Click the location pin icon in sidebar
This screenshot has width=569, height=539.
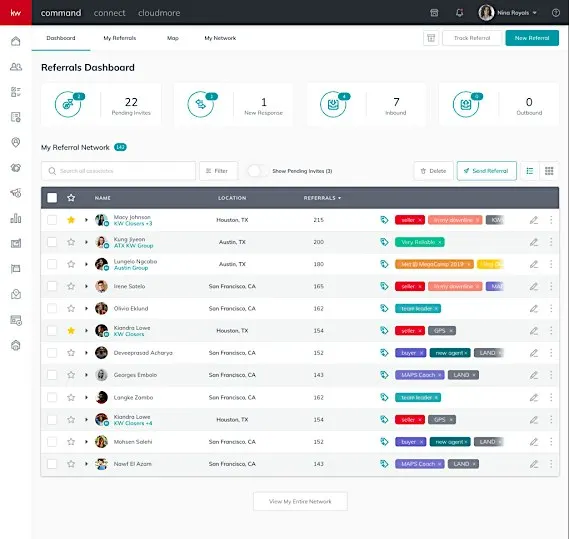coord(16,142)
